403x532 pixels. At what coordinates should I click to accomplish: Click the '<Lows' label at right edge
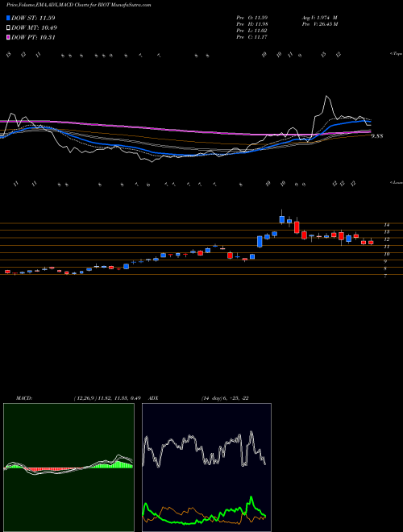(397, 182)
